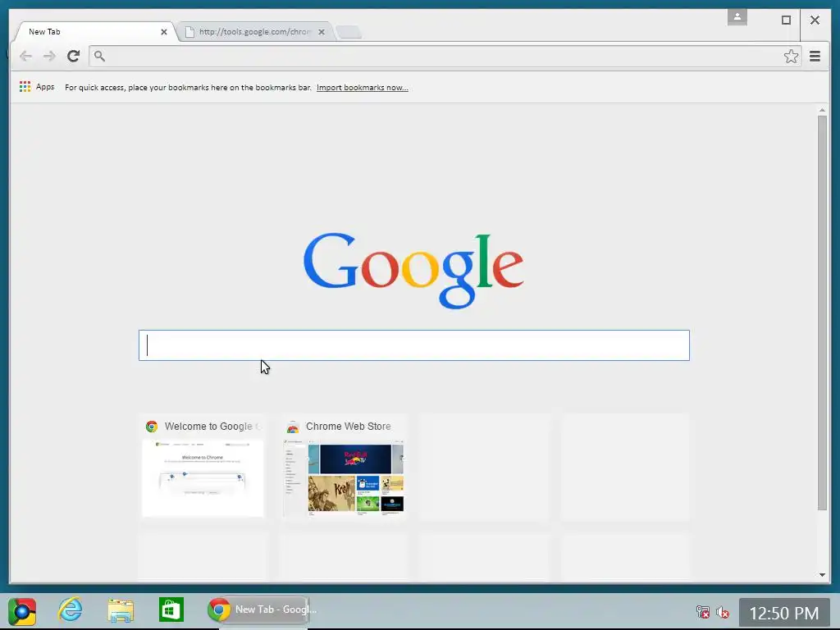Click the search magnifier in address bar
The width and height of the screenshot is (840, 630).
tap(99, 56)
